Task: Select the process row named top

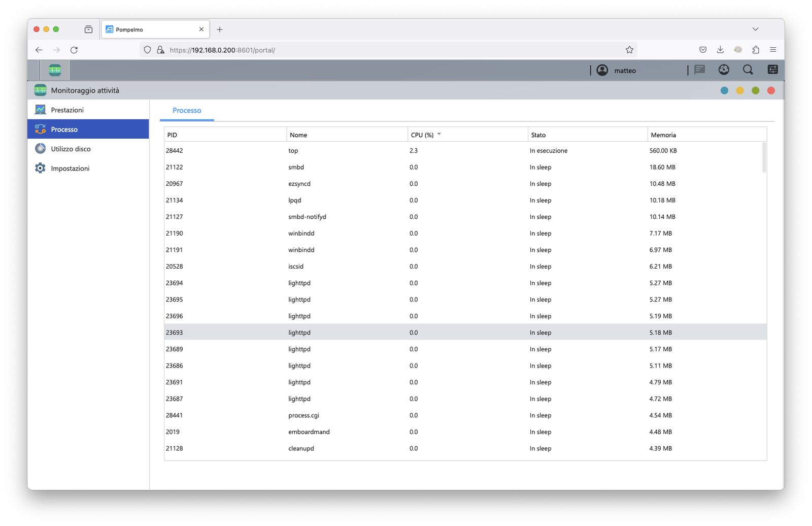Action: [x=465, y=151]
